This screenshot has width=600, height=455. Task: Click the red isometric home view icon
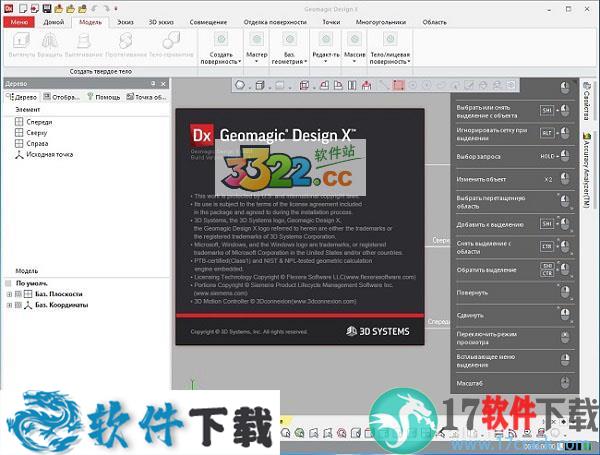pos(367,85)
